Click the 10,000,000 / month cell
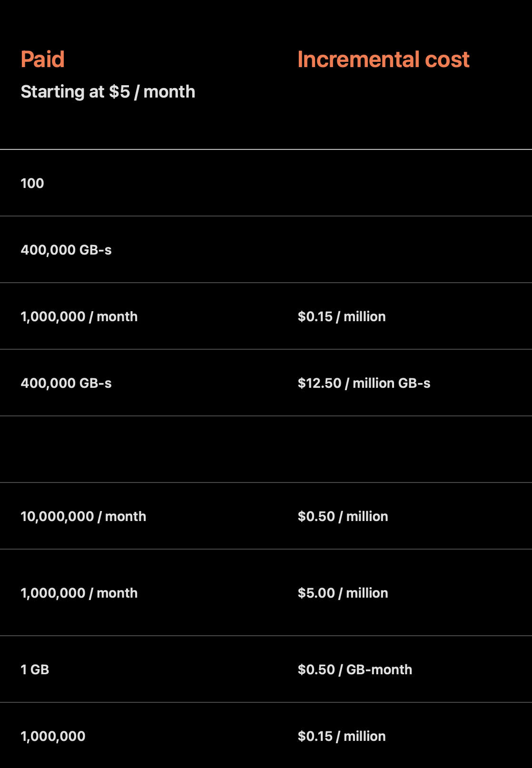This screenshot has height=768, width=532. click(x=83, y=516)
